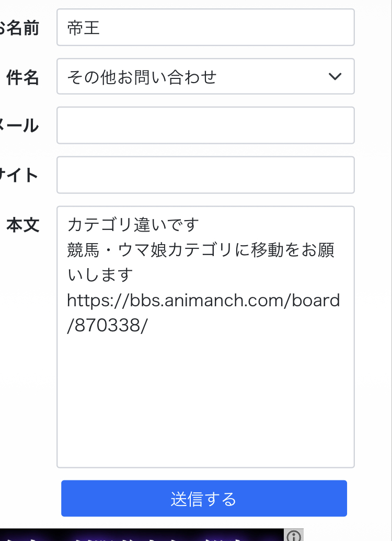Image resolution: width=392 pixels, height=541 pixels.
Task: Click the https://bbs.animanch.com/board URL text
Action: tap(204, 300)
